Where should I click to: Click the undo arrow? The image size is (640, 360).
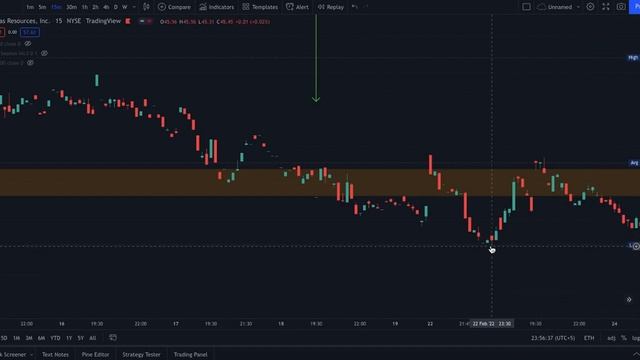[355, 7]
